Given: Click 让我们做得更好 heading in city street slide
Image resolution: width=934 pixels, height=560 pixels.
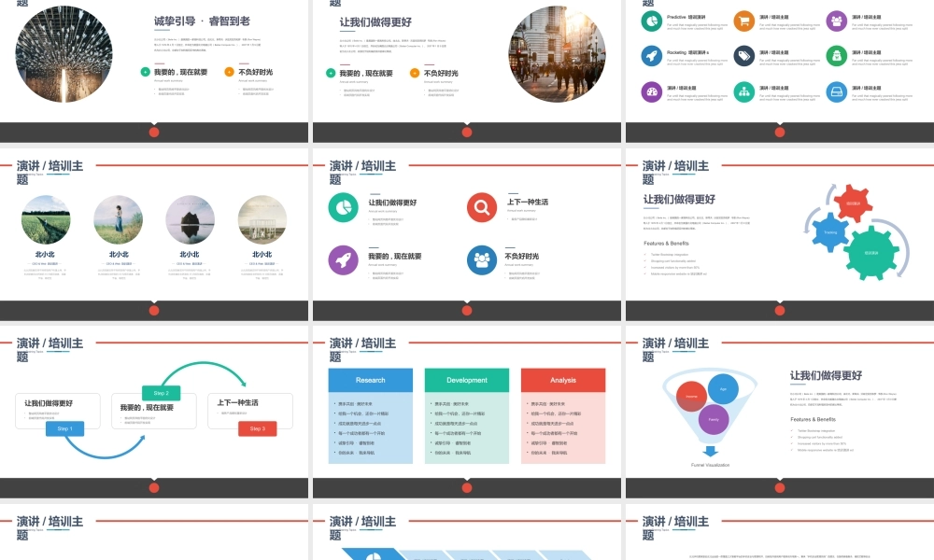Looking at the screenshot, I should point(375,22).
